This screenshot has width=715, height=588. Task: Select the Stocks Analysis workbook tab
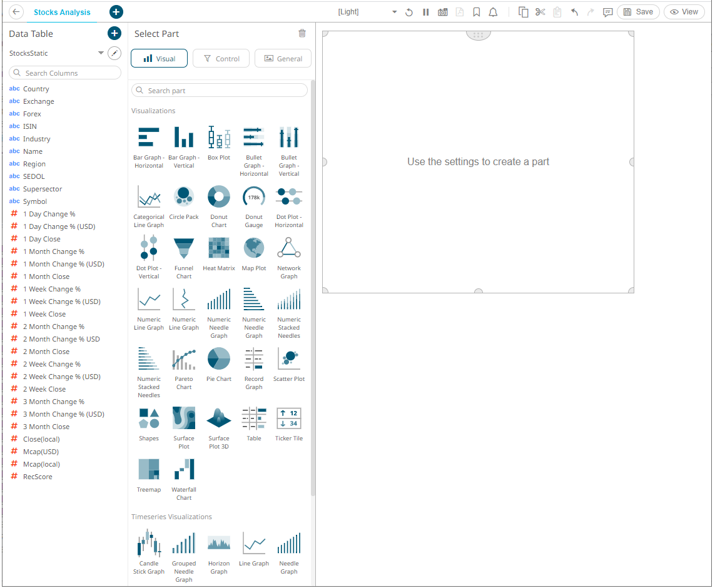point(62,12)
